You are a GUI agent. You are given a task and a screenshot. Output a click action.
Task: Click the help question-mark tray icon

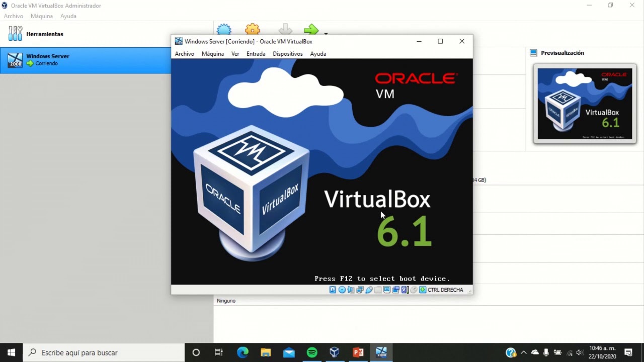tap(511, 352)
